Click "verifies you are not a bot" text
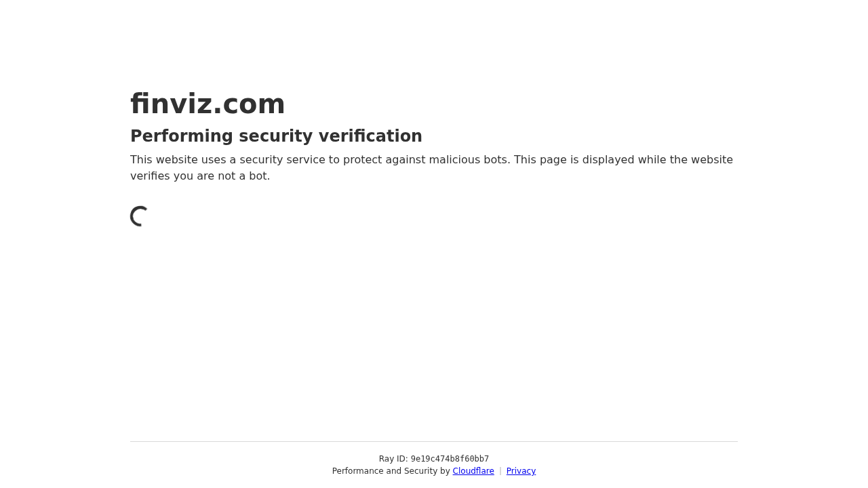Image resolution: width=868 pixels, height=488 pixels. [199, 176]
